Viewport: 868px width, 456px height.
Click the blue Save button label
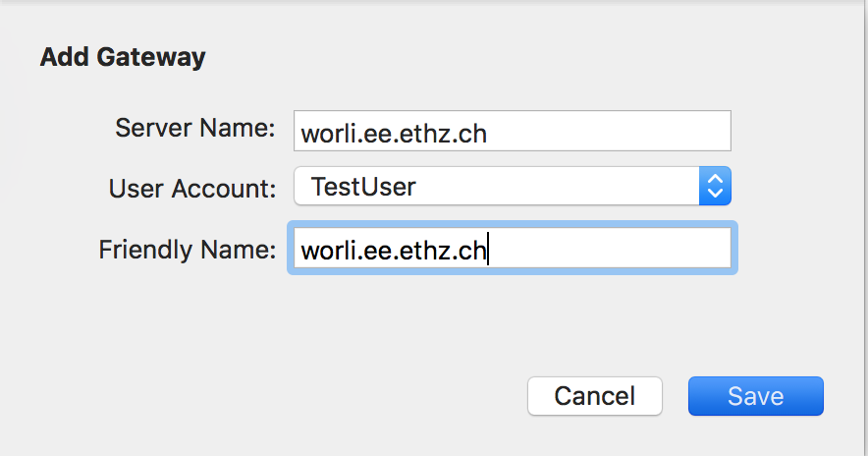[x=756, y=396]
